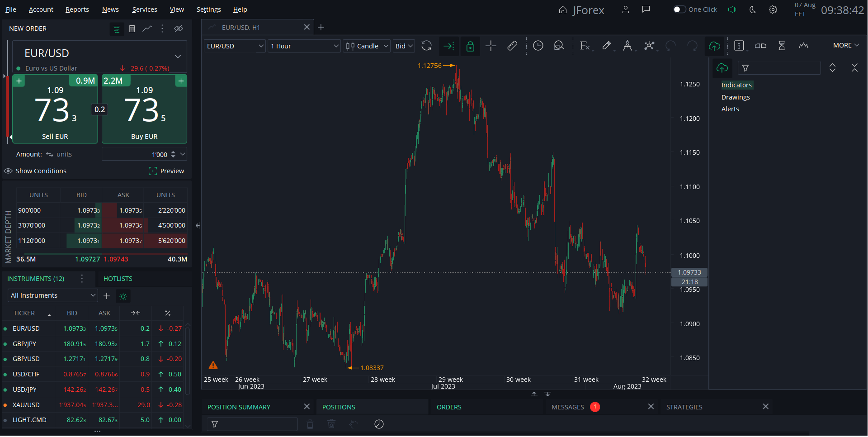Select the XAU/USD instrument row
868x437 pixels.
coord(93,405)
